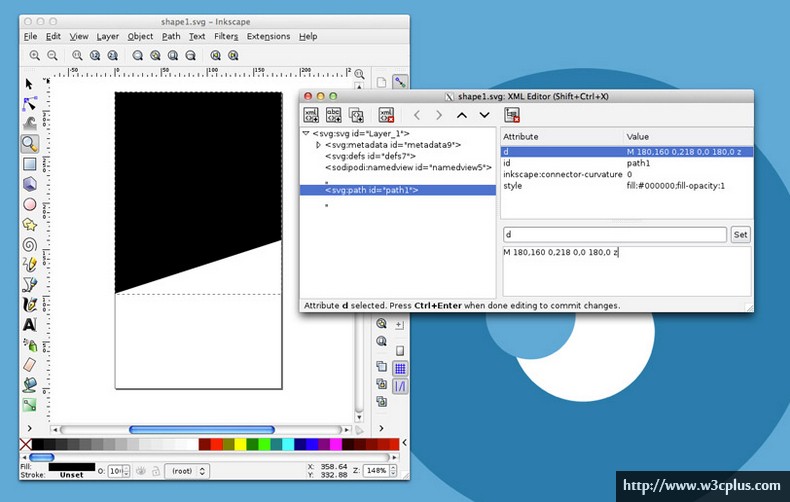The height and width of the screenshot is (502, 790).
Task: Click New text node icon in XML Editor
Action: (334, 115)
